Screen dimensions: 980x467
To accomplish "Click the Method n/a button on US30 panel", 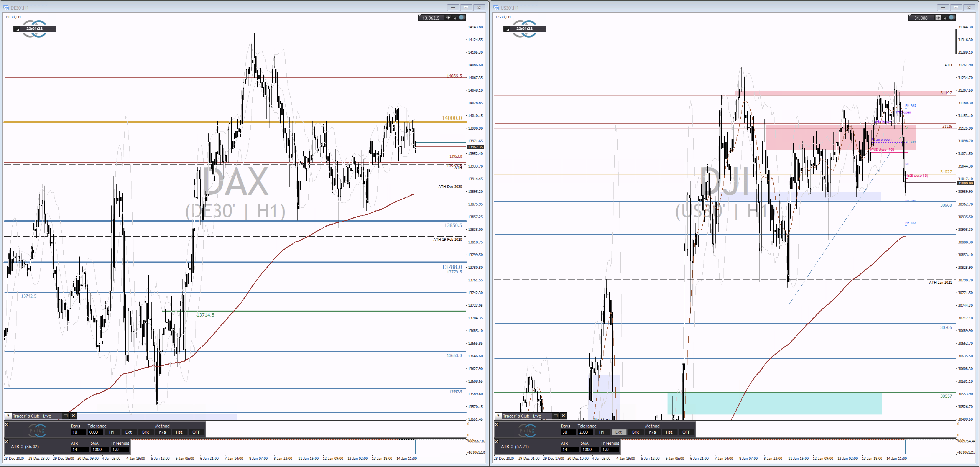I will tap(652, 432).
